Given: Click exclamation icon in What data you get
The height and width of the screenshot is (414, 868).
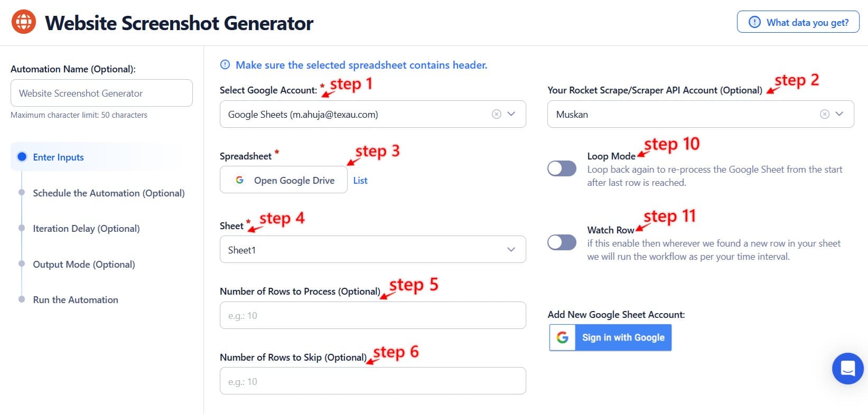Looking at the screenshot, I should click(x=754, y=22).
